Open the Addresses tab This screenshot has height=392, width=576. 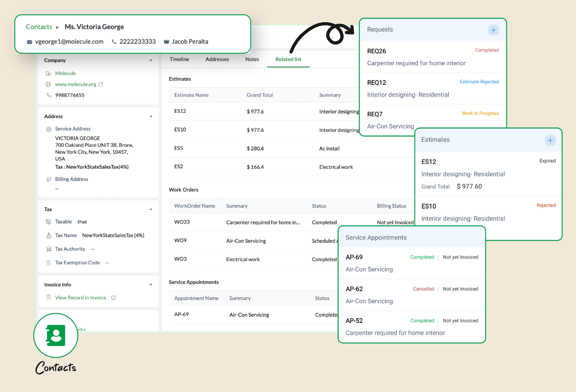tap(217, 59)
